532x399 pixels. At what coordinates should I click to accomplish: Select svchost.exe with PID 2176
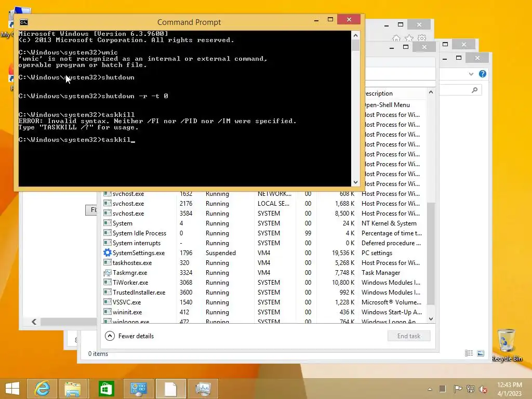pyautogui.click(x=264, y=204)
